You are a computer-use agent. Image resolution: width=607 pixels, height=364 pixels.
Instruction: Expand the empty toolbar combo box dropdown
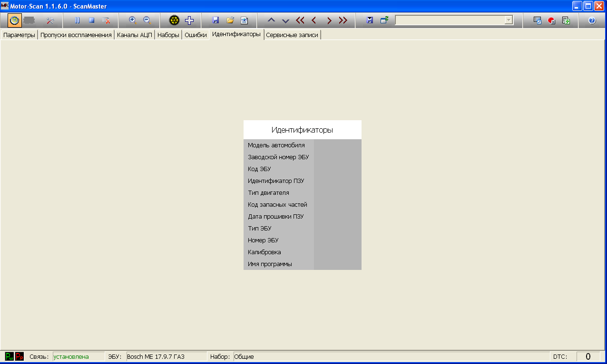click(x=509, y=20)
